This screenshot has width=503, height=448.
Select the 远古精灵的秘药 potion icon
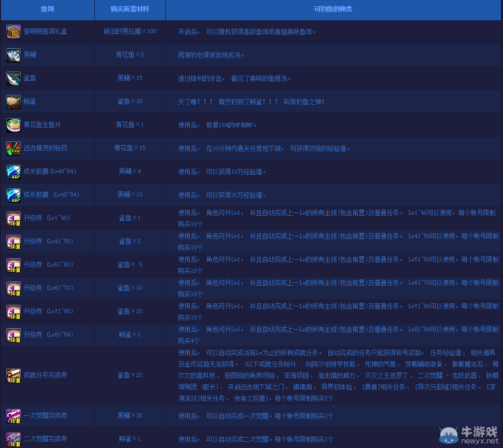click(13, 148)
